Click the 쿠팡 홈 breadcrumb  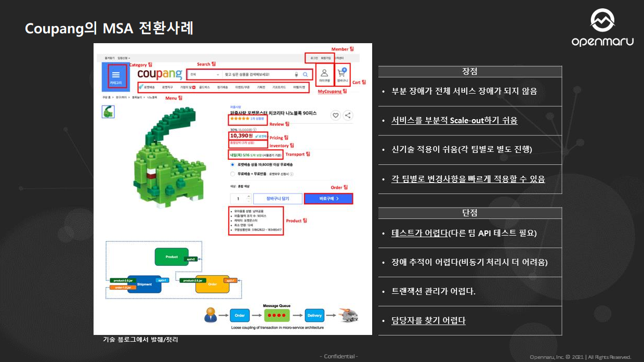tap(106, 97)
